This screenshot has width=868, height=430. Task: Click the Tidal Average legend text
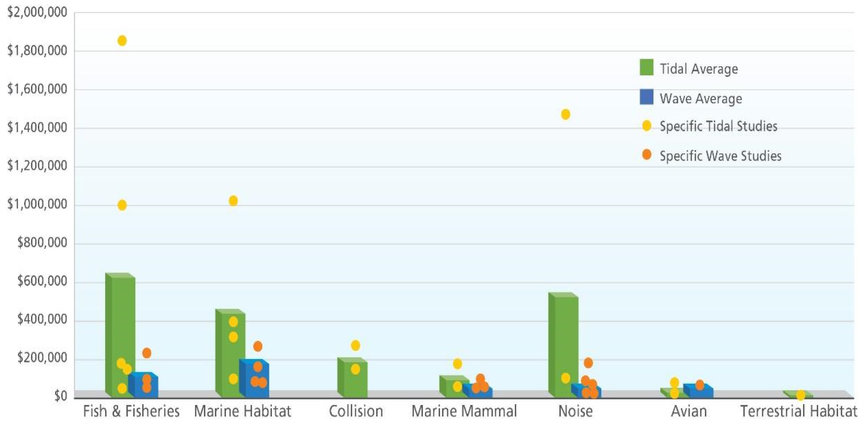[x=699, y=69]
